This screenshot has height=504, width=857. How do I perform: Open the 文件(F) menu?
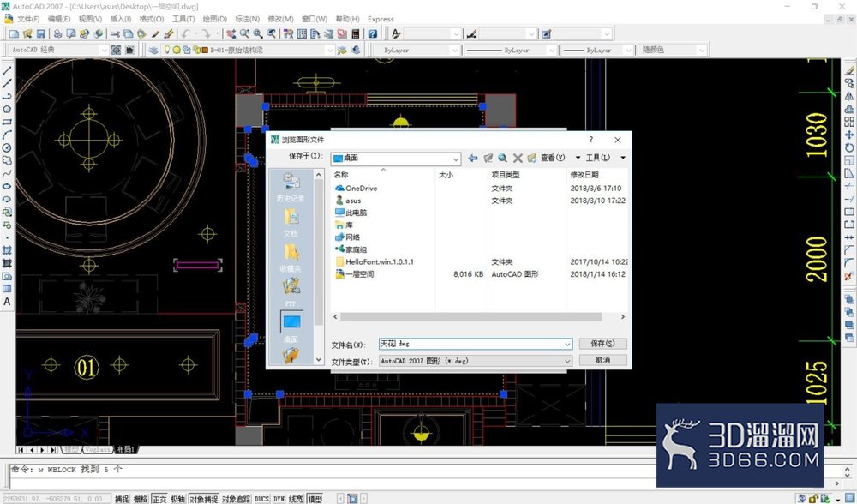pos(28,19)
